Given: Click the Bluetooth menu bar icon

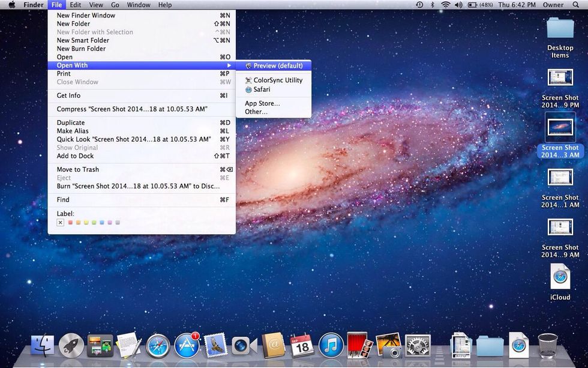Looking at the screenshot, I should 432,5.
